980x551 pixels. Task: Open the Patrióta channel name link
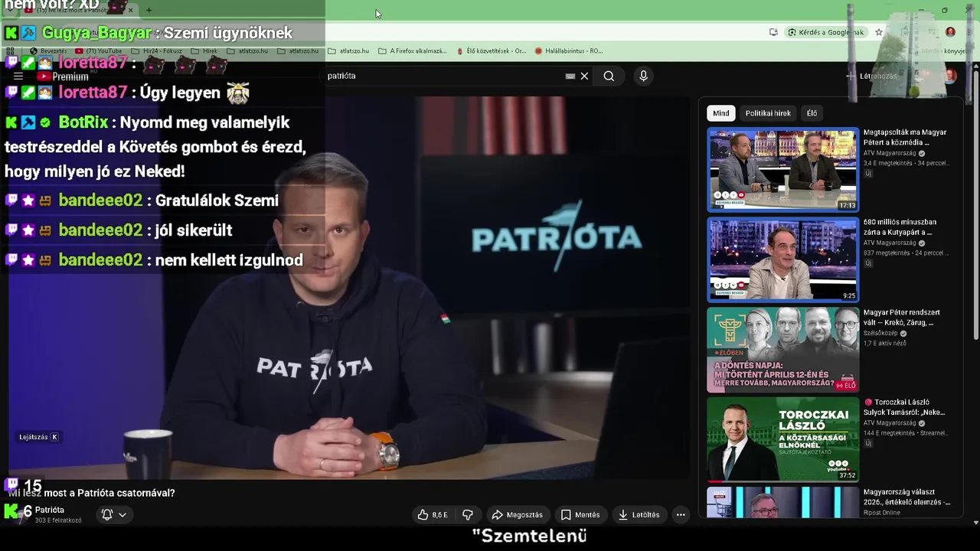[50, 510]
